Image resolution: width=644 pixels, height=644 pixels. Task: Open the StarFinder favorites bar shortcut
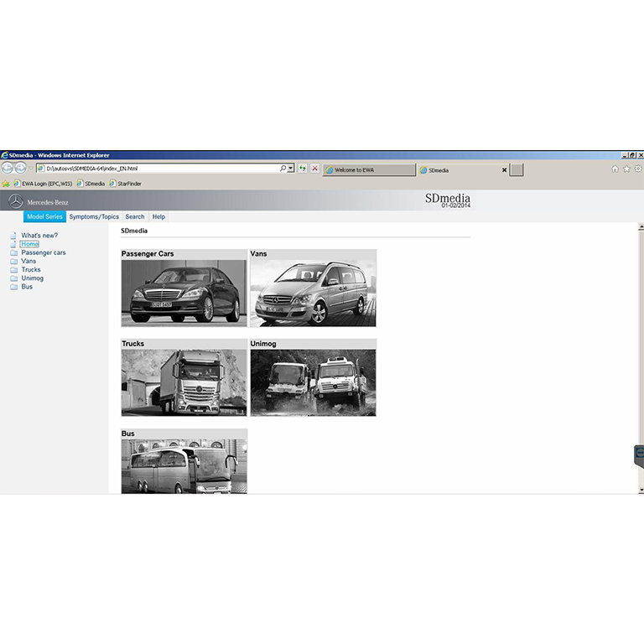point(125,184)
